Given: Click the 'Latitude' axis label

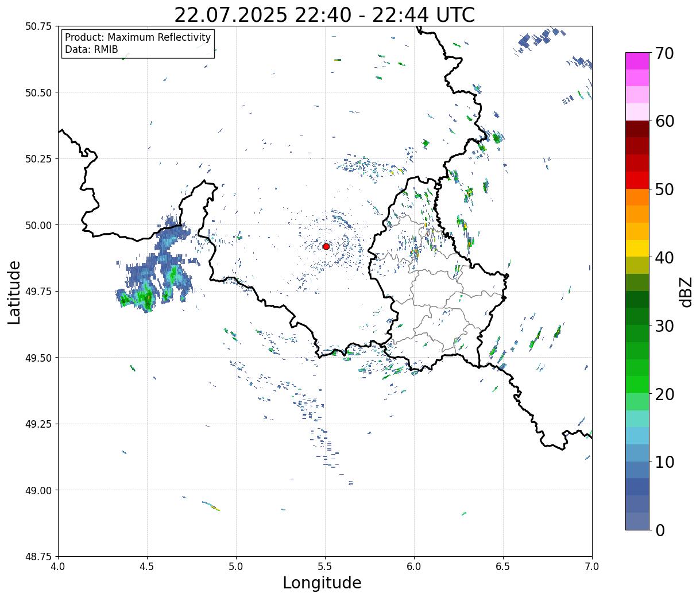Looking at the screenshot, I should click(14, 292).
